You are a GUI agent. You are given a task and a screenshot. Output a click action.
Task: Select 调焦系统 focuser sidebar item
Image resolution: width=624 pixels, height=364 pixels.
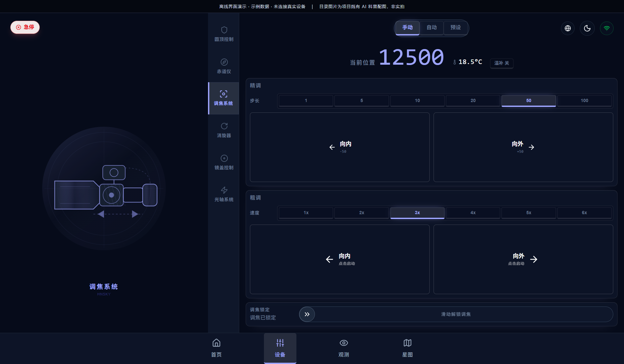point(224,98)
